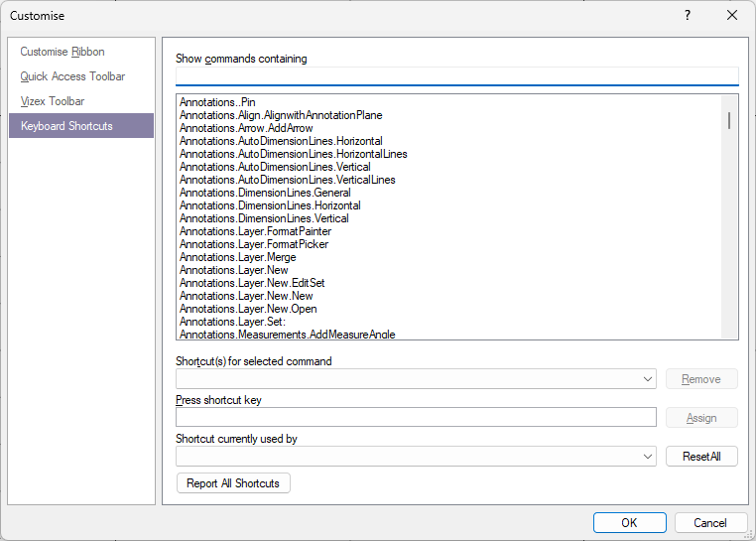
Task: Confirm with the OK button
Action: 630,523
